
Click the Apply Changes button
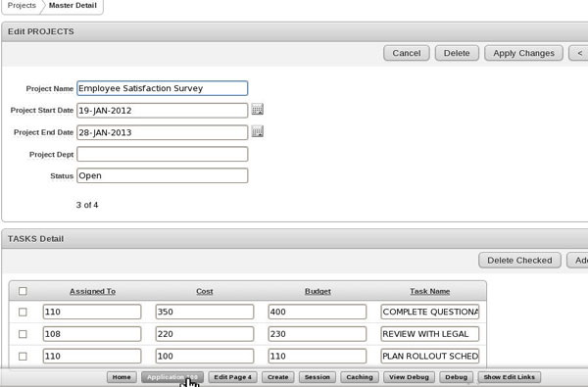tap(523, 53)
